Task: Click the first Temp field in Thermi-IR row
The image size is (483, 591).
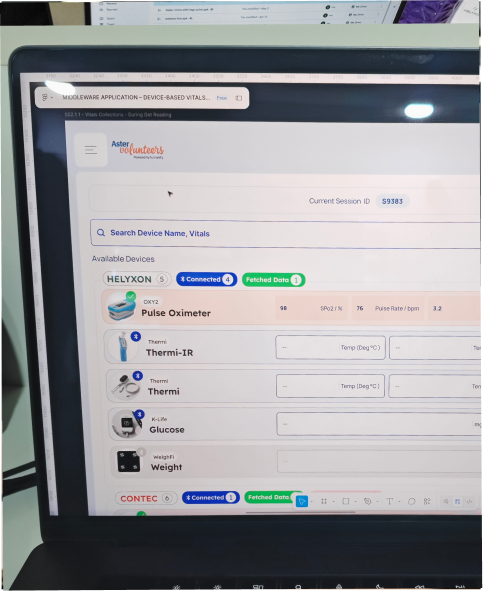Action: [330, 348]
